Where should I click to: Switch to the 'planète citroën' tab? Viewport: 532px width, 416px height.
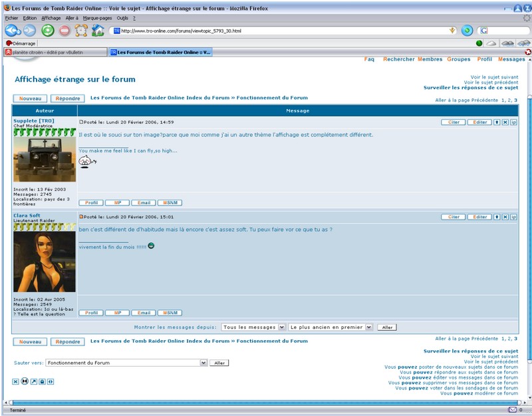click(x=55, y=53)
